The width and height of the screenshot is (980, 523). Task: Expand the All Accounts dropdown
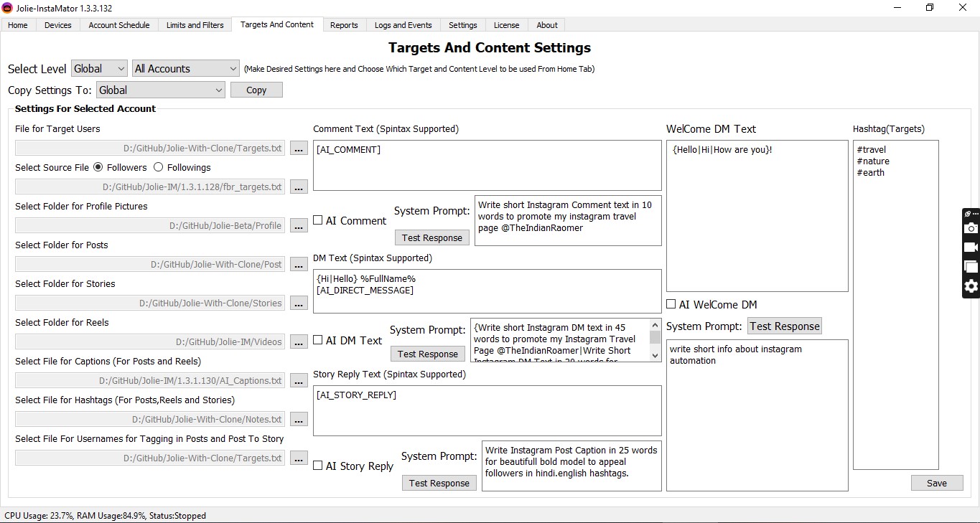[x=185, y=68]
